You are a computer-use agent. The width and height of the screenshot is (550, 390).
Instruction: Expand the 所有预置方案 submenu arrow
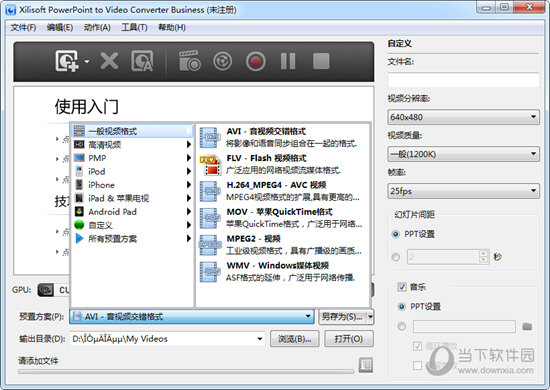click(x=189, y=239)
